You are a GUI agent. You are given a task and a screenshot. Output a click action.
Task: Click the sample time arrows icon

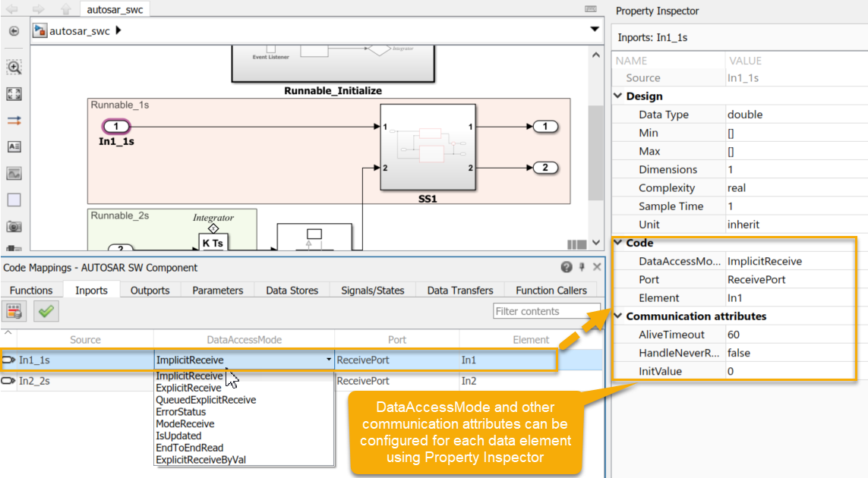[x=14, y=121]
